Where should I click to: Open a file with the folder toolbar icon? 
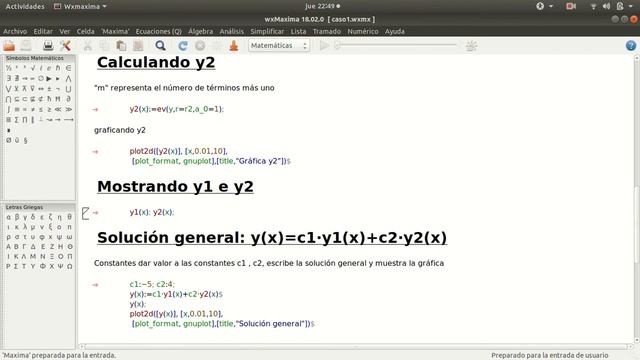9,46
